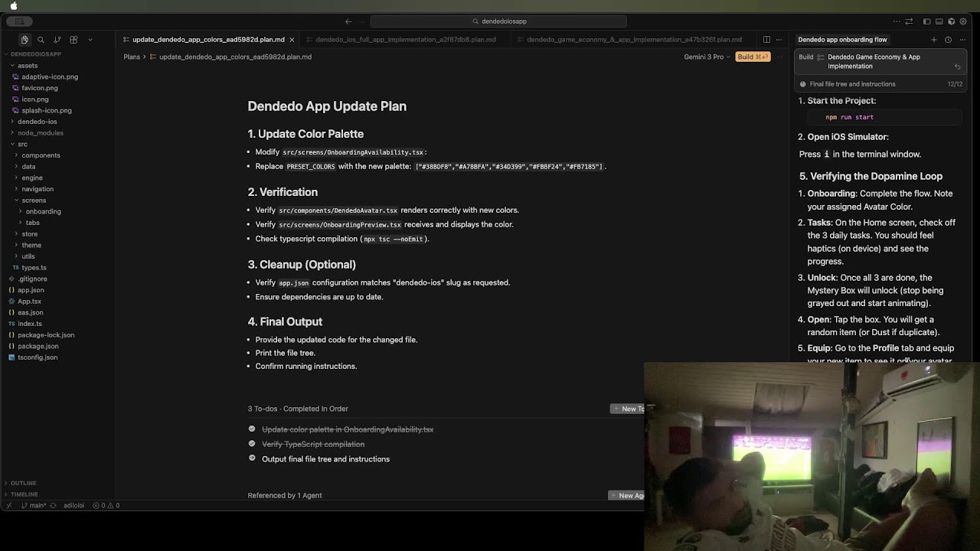Expand the OUTLINE section
This screenshot has height=551, width=980.
pyautogui.click(x=23, y=483)
